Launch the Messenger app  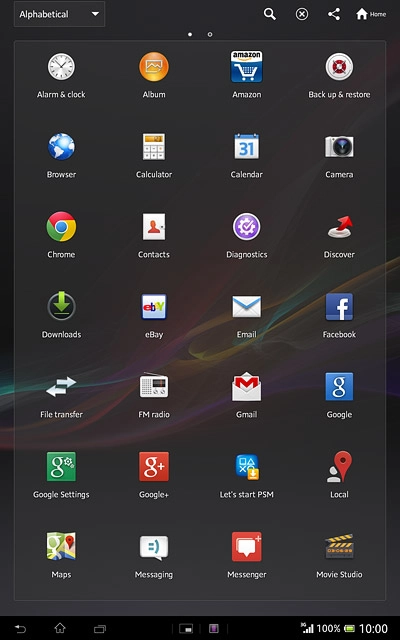pyautogui.click(x=247, y=547)
